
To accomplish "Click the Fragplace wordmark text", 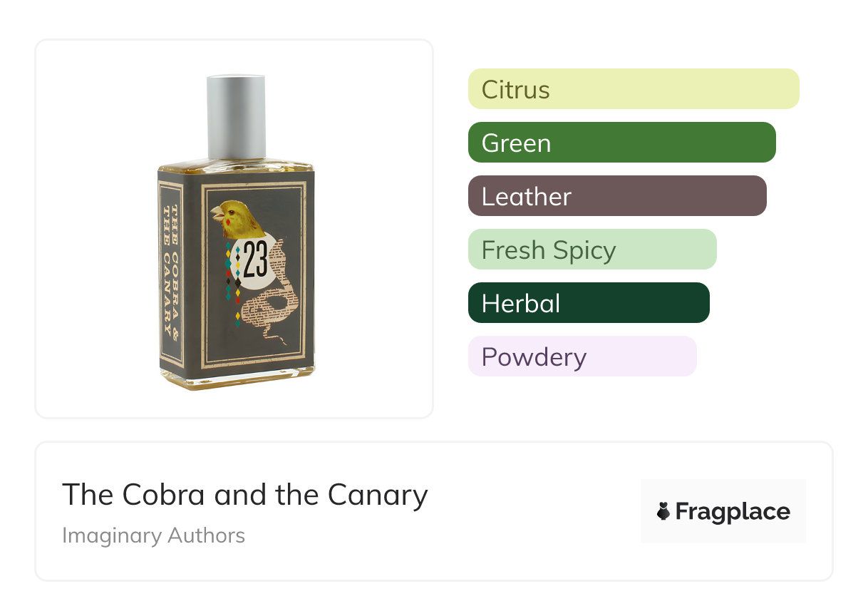I will 733,512.
